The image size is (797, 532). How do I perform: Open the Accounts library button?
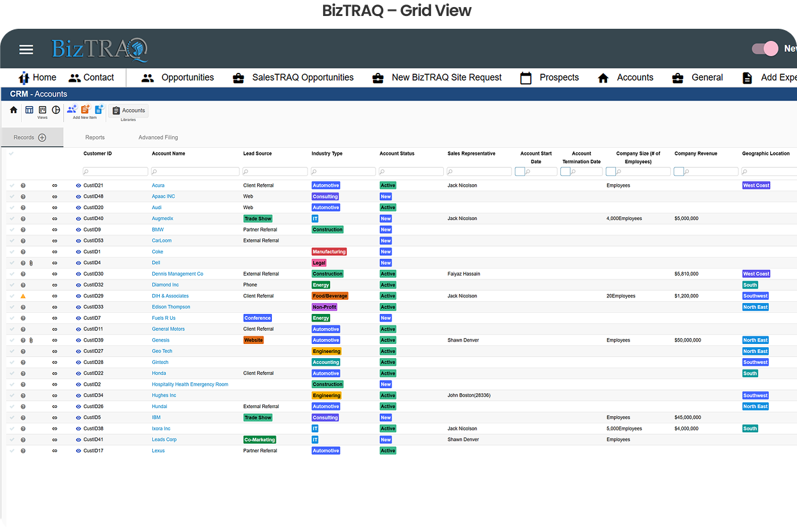[129, 111]
